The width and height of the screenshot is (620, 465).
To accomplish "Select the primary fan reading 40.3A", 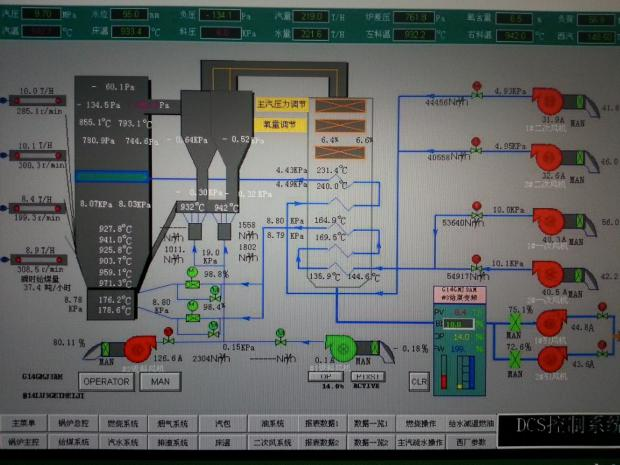I will click(549, 221).
